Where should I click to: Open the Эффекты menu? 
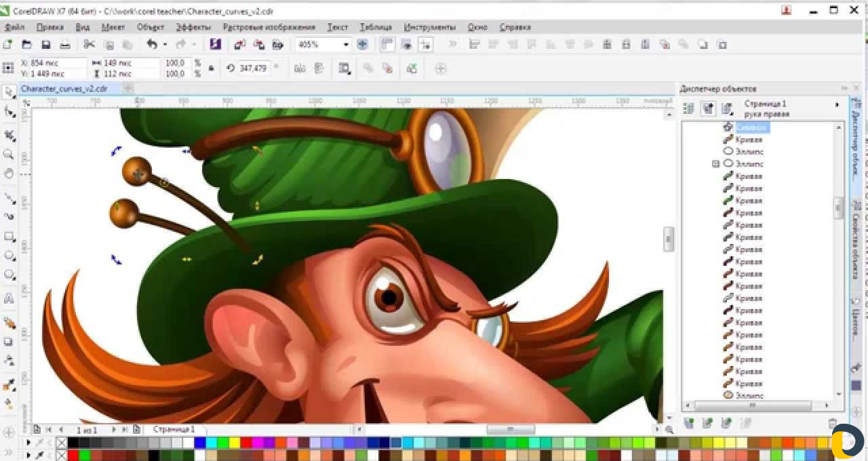click(x=193, y=27)
